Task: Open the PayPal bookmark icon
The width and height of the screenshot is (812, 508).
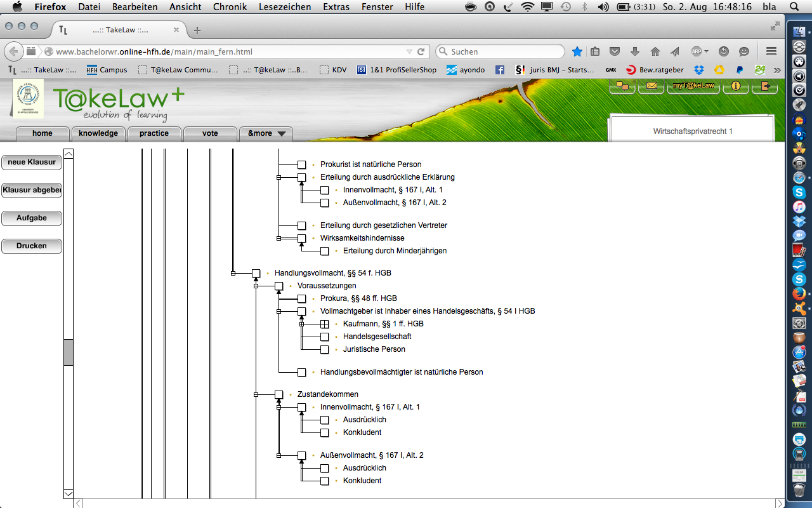Action: coord(740,70)
